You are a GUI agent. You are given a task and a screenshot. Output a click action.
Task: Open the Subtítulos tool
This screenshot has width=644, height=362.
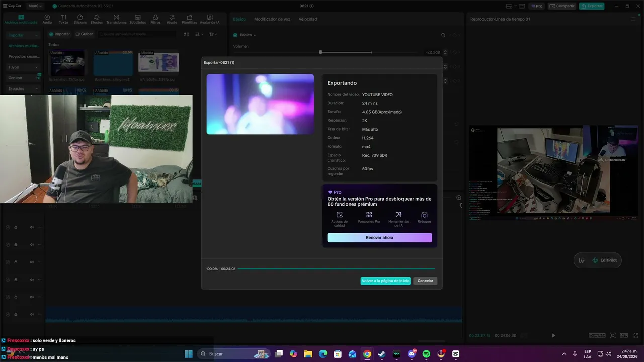137,19
